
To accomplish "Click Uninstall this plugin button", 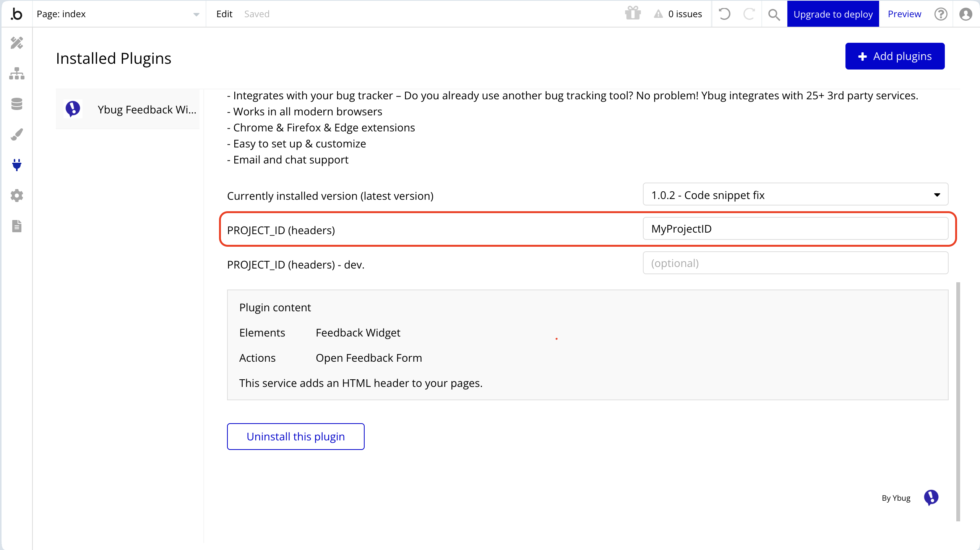I will click(295, 437).
